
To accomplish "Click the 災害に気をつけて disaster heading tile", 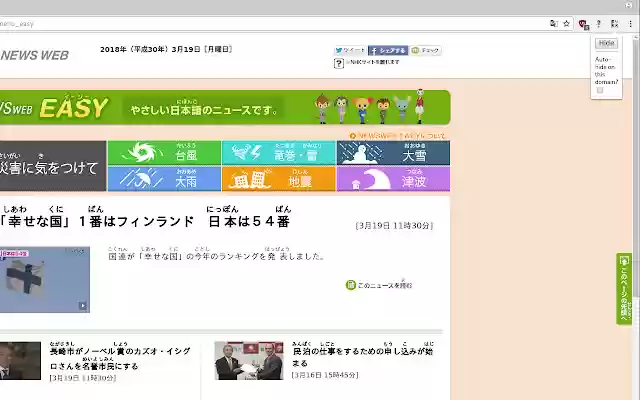I will 53,166.
